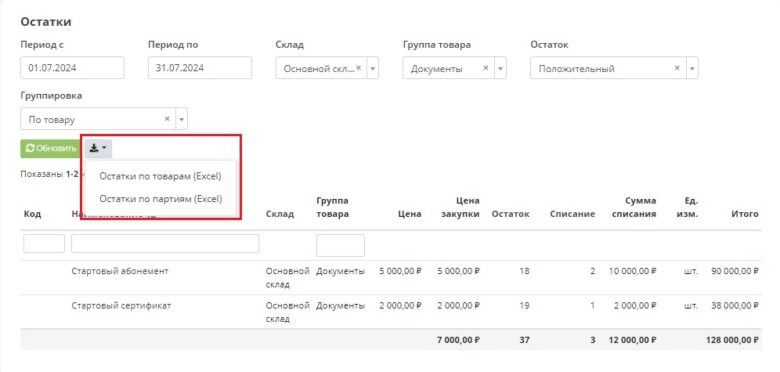Select Документы value in Группа товара combo

click(436, 69)
